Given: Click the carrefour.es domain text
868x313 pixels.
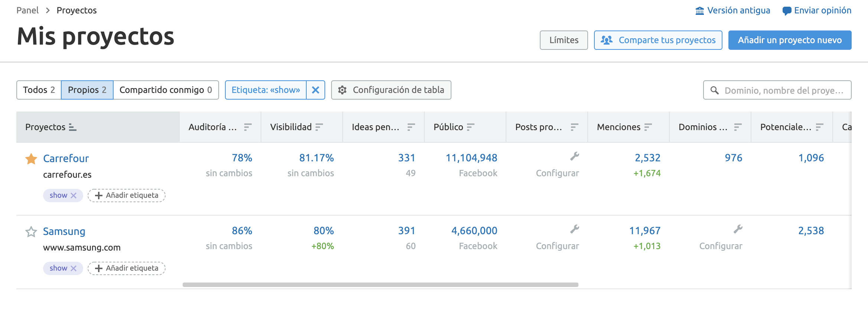Looking at the screenshot, I should pyautogui.click(x=67, y=175).
